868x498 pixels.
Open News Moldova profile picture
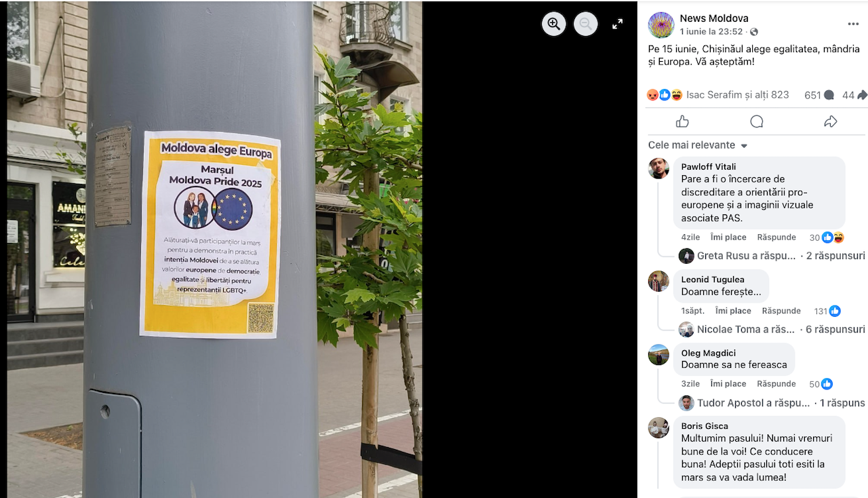tap(661, 25)
